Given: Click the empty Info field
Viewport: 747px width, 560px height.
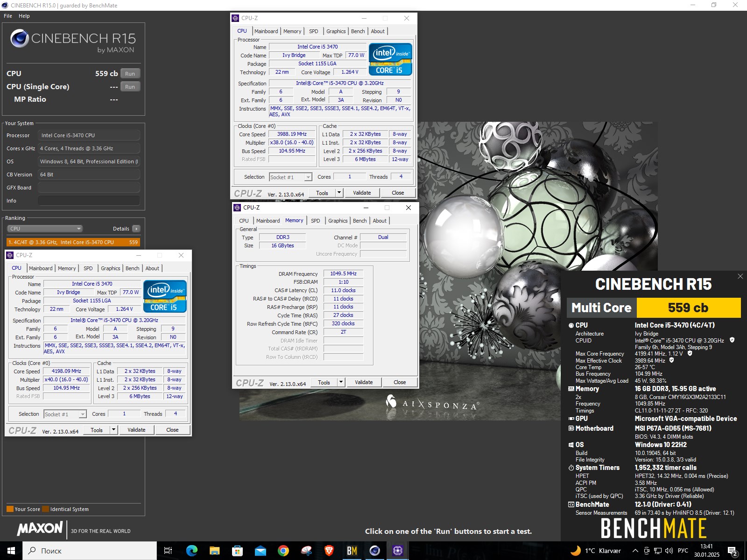Looking at the screenshot, I should 89,201.
